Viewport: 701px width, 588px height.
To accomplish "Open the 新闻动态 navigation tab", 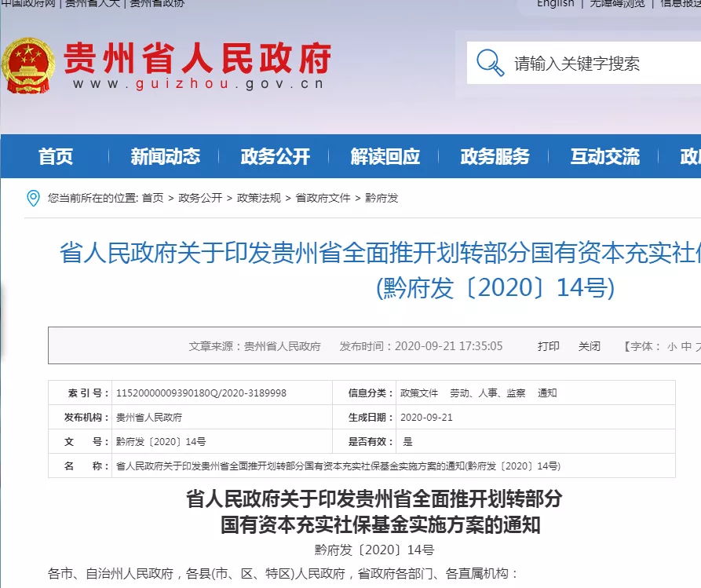I will 165,156.
